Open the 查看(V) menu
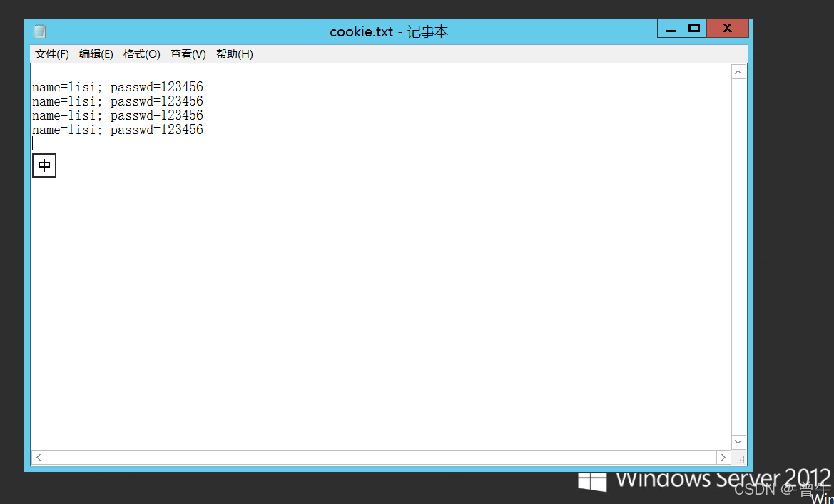Screen dimensions: 834x504 click(x=188, y=54)
